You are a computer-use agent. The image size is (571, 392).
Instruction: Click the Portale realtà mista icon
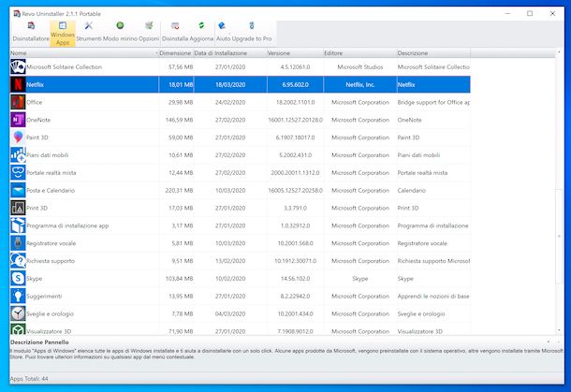(x=18, y=172)
